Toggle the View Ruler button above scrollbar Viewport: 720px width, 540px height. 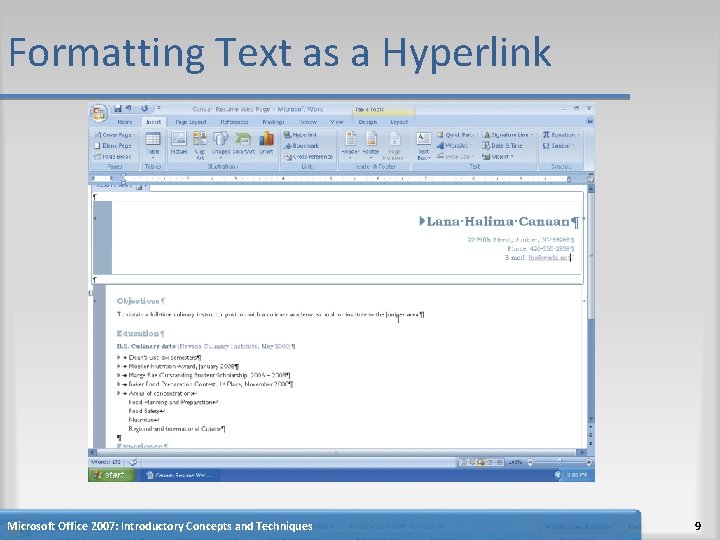click(x=591, y=179)
